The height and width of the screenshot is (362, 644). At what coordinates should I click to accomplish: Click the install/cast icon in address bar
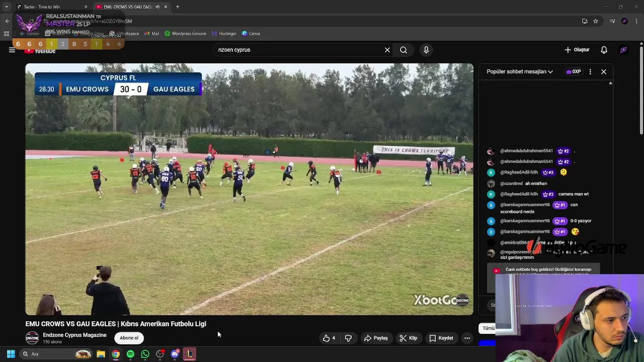click(x=585, y=21)
